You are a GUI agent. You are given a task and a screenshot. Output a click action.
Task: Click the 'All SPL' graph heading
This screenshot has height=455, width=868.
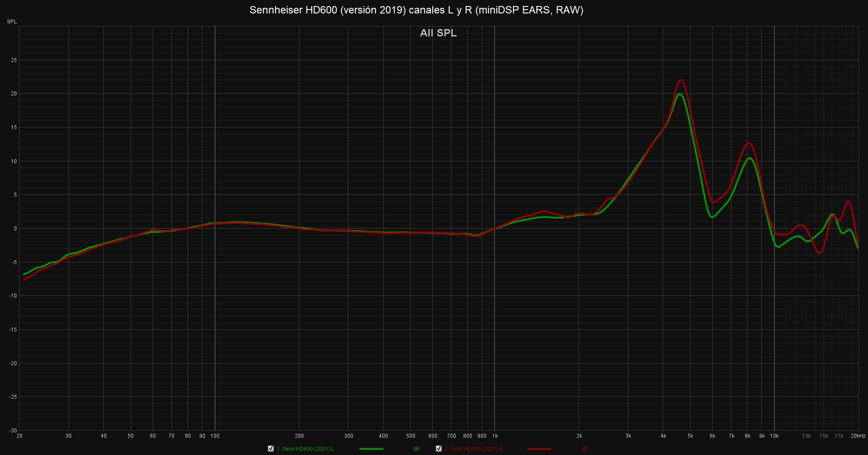(x=438, y=33)
